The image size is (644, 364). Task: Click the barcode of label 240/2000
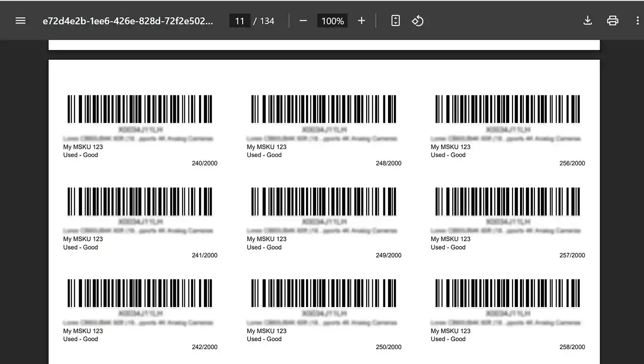tap(140, 109)
